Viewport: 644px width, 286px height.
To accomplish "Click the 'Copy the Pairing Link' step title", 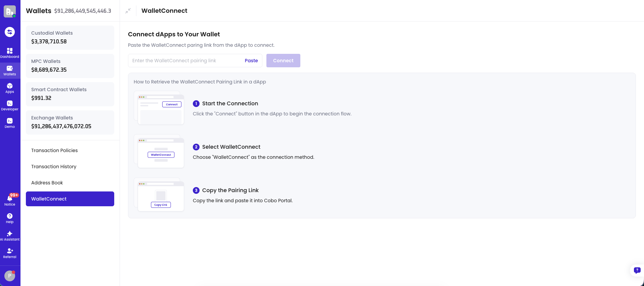I will coord(230,190).
